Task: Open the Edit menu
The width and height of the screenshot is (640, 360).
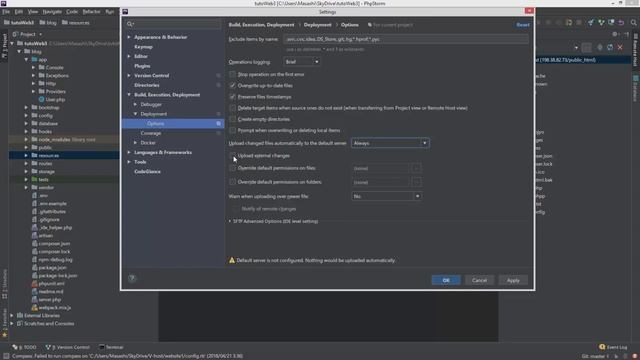Action: click(x=19, y=12)
